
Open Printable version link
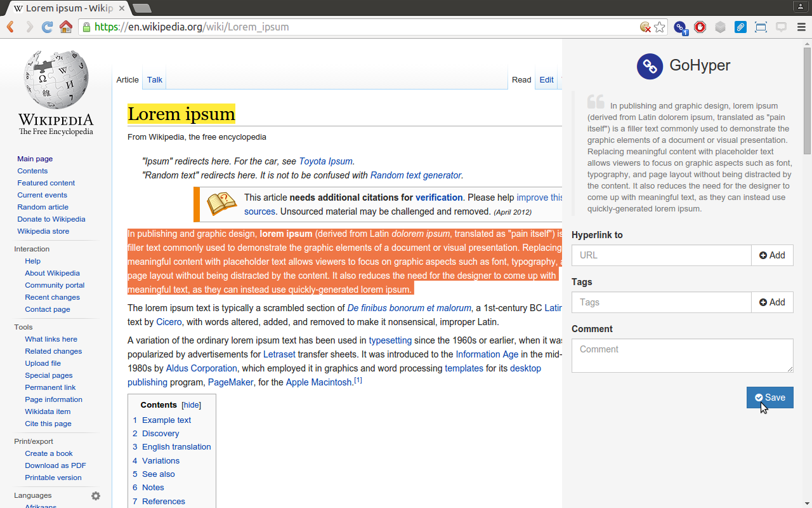(53, 478)
